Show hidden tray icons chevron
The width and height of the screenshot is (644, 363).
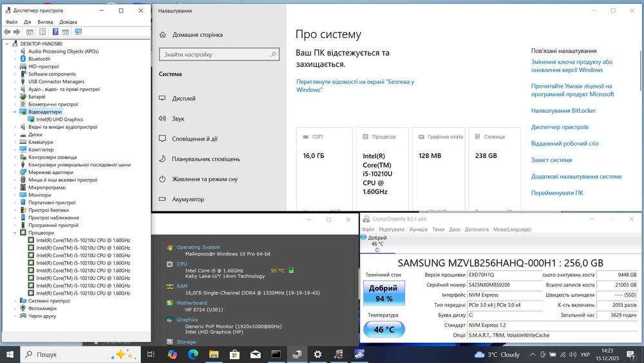[533, 355]
